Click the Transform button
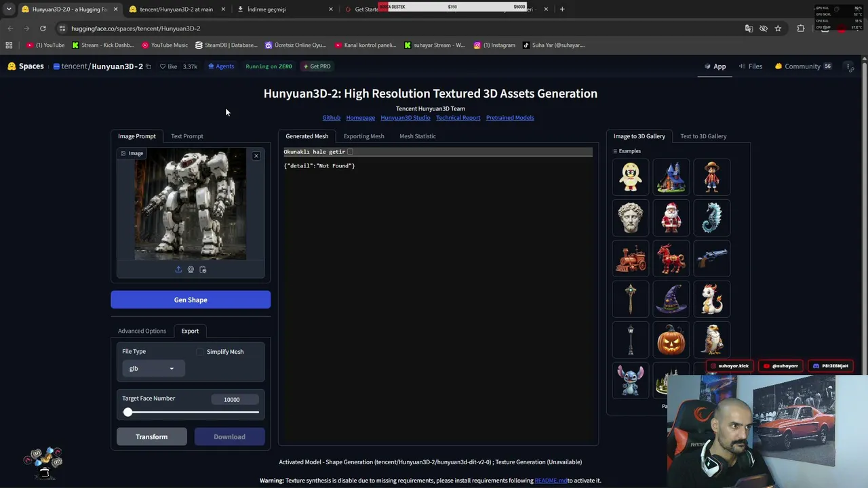This screenshot has height=488, width=868. (152, 437)
